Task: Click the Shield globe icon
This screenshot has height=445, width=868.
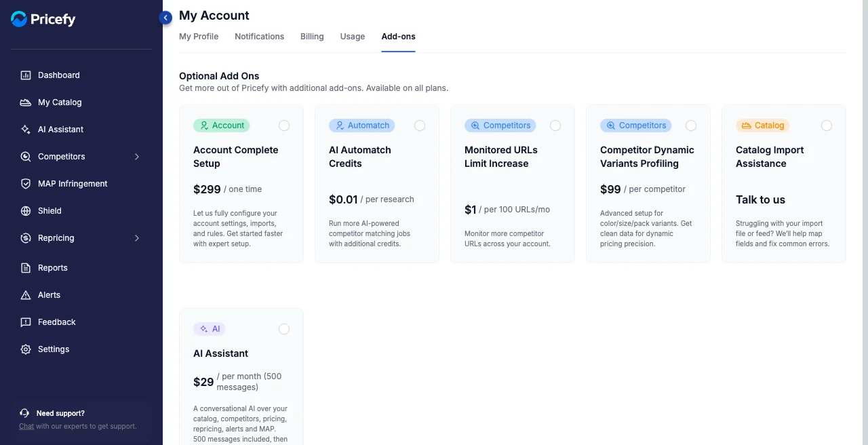Action: click(26, 211)
